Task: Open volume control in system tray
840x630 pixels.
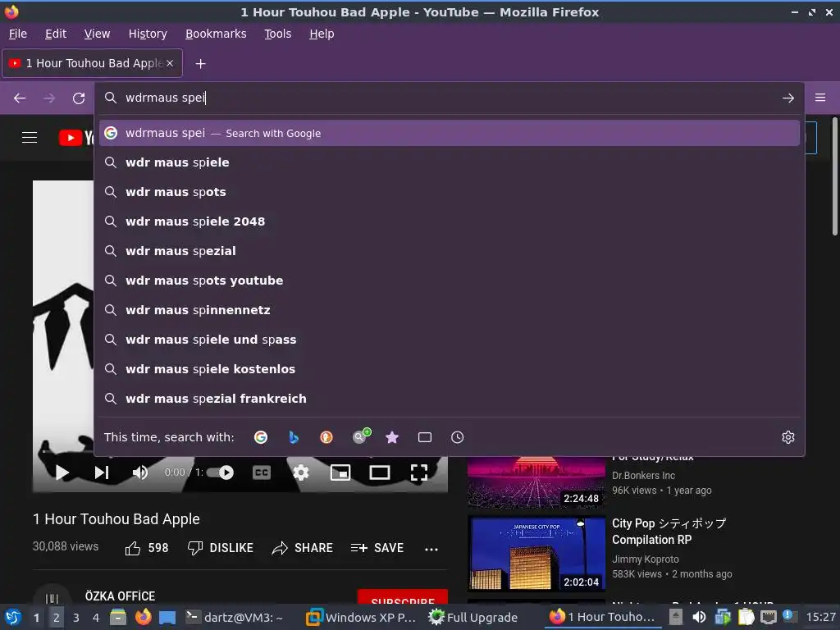Action: click(x=699, y=618)
